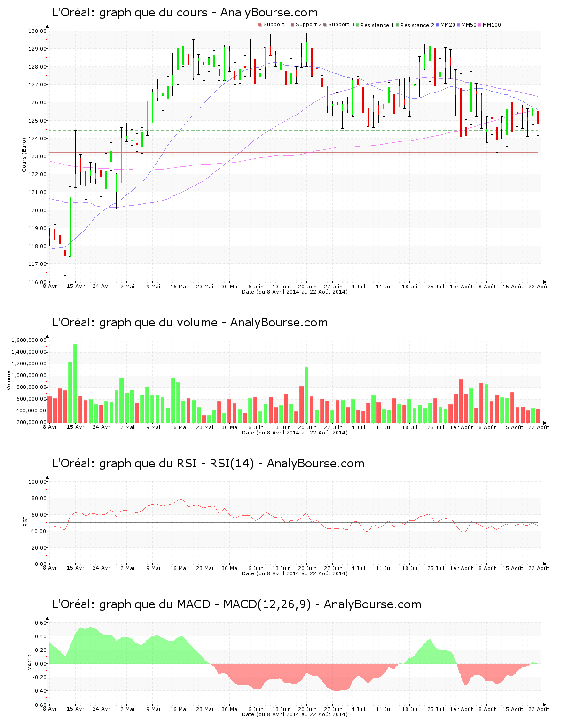
Task: Click the tallest green volume bar near 15 Avr
Action: point(75,383)
